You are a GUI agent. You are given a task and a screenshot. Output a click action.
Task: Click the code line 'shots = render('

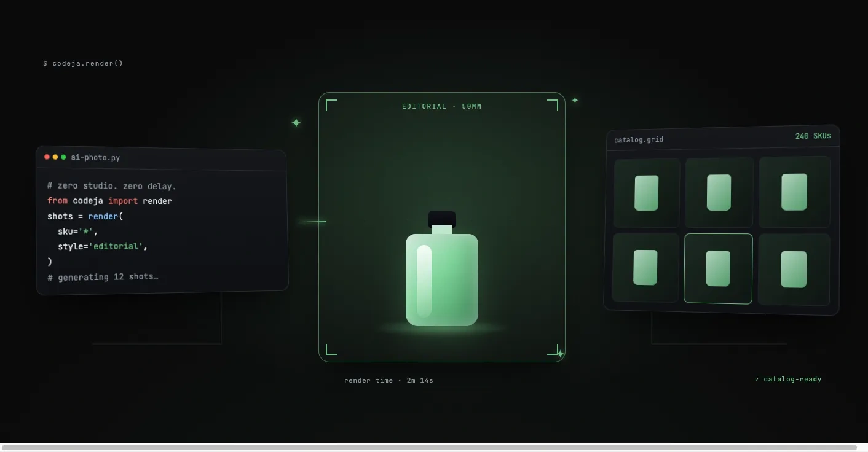tap(85, 216)
